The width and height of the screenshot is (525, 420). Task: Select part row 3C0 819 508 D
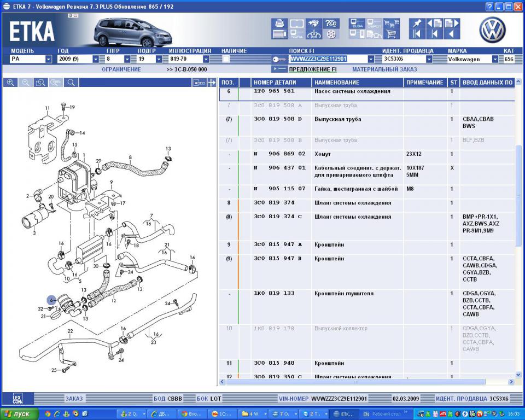pyautogui.click(x=366, y=125)
